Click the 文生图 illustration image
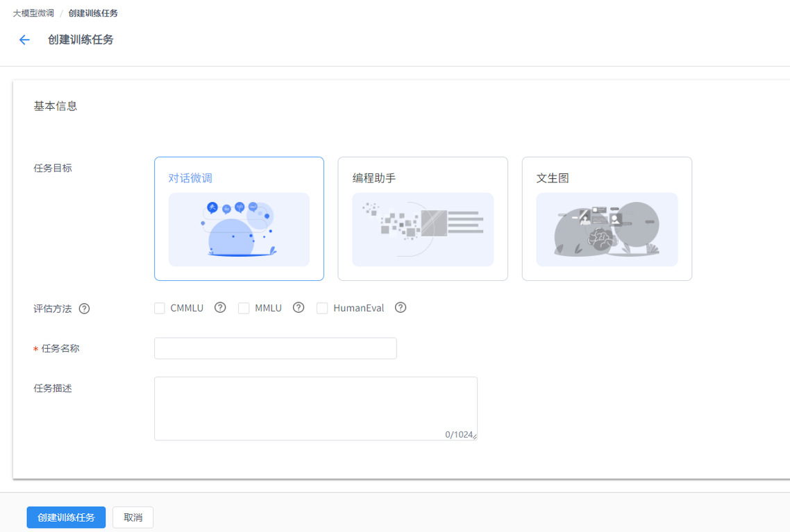This screenshot has height=532, width=790. tap(607, 230)
